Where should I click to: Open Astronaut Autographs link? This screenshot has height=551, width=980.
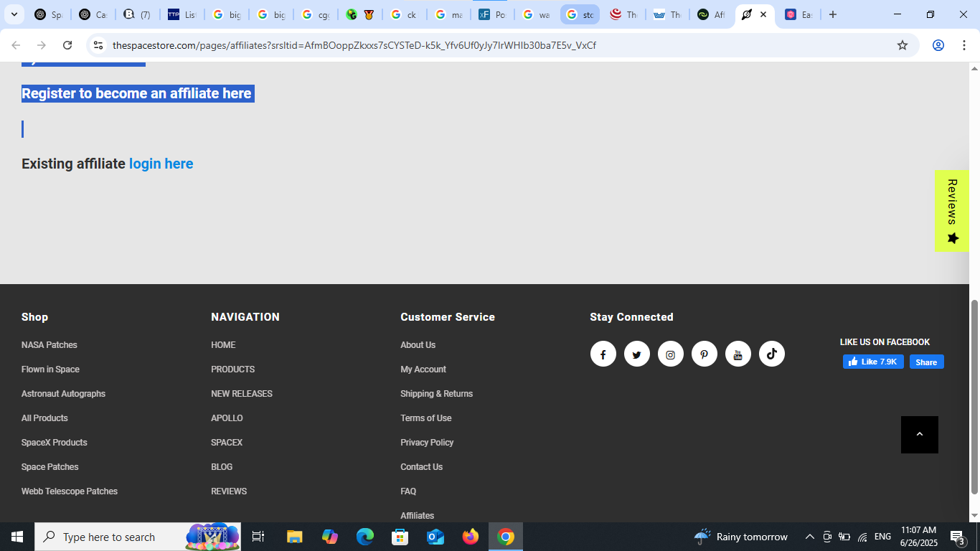(63, 394)
